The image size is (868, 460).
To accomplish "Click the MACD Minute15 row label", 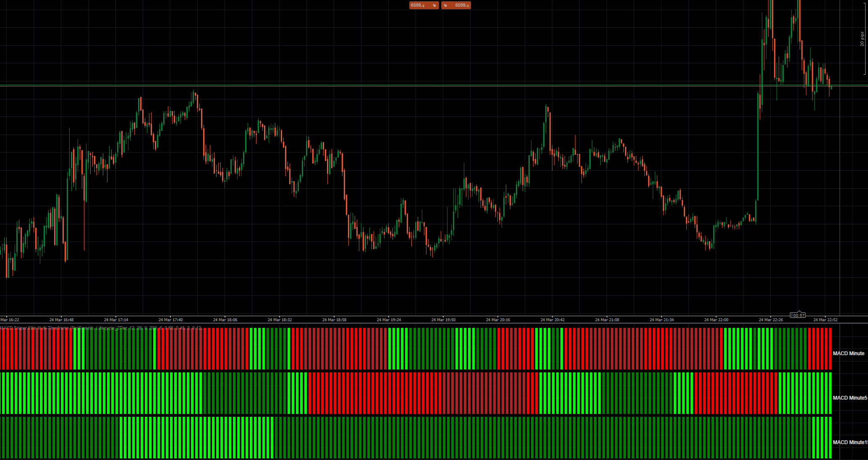I will click(x=850, y=442).
